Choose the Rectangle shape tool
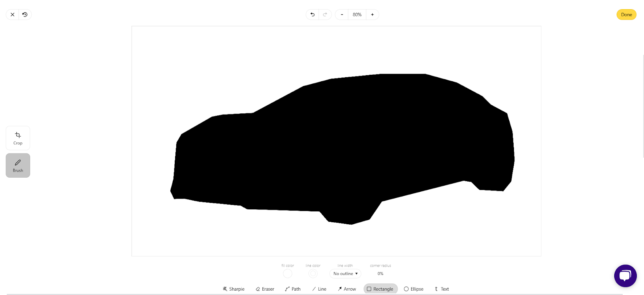Viewport: 644px width, 295px height. (380, 289)
